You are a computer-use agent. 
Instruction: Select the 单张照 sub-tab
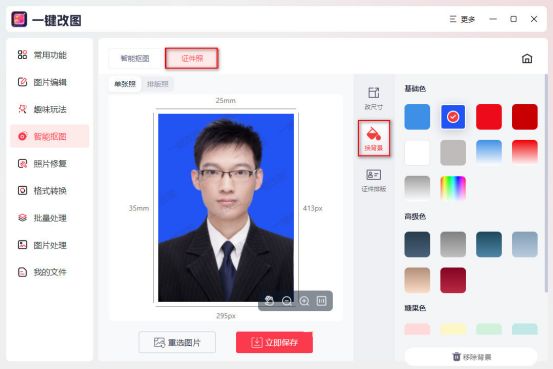(125, 84)
